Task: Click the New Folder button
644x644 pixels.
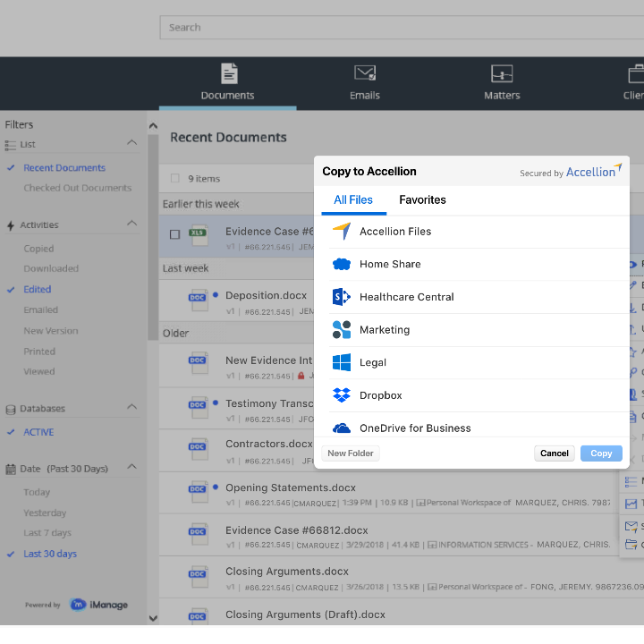Action: click(351, 453)
